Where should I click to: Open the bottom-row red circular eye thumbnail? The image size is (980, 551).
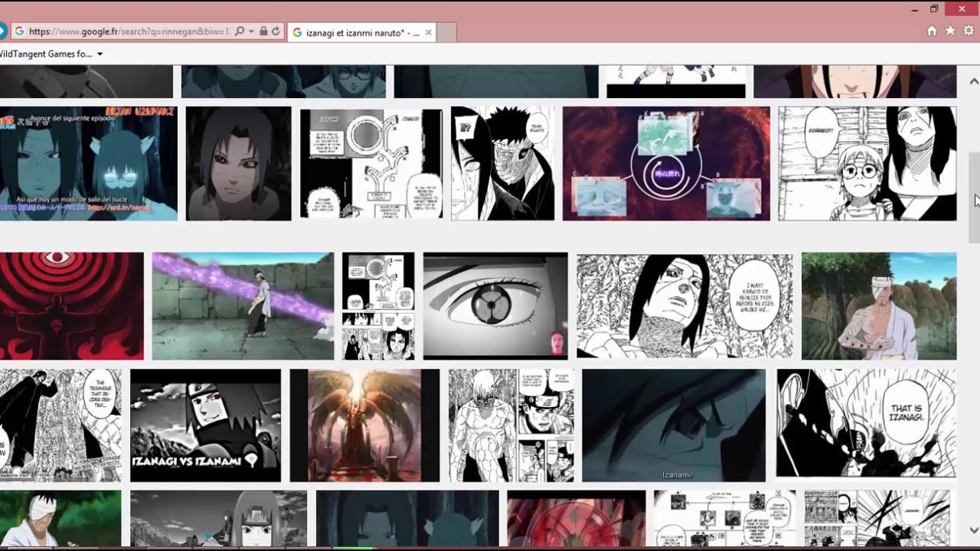click(x=576, y=519)
